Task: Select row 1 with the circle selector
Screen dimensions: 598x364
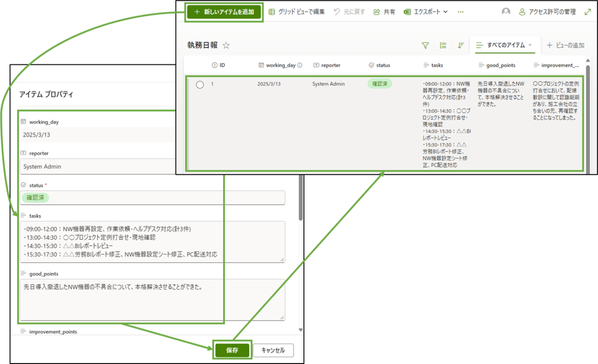Action: (x=200, y=85)
